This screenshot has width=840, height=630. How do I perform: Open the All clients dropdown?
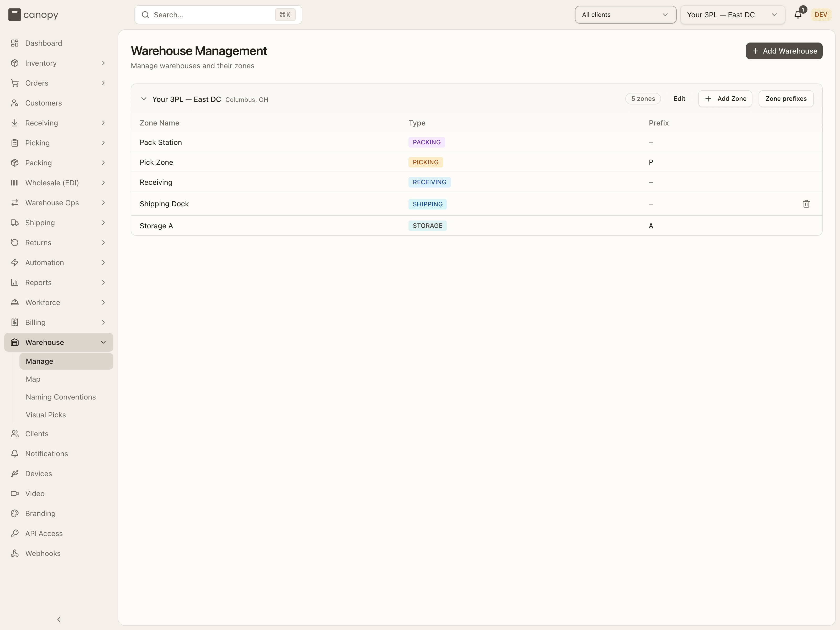pos(626,15)
